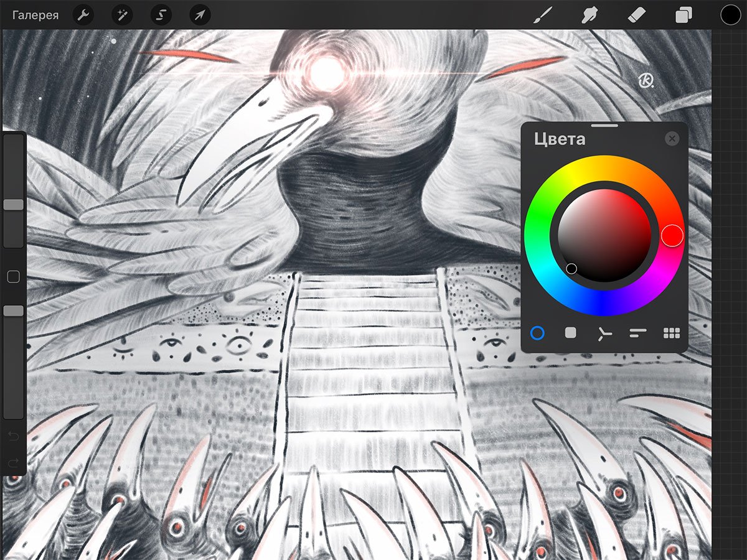Click the brush opacity slider handle
The width and height of the screenshot is (747, 560).
coord(13,310)
